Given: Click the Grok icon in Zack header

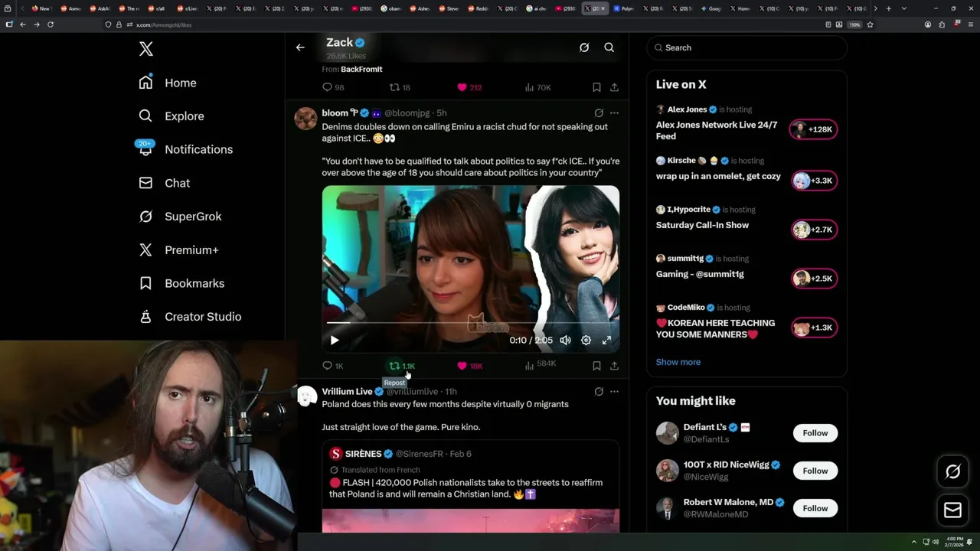Looking at the screenshot, I should tap(584, 47).
